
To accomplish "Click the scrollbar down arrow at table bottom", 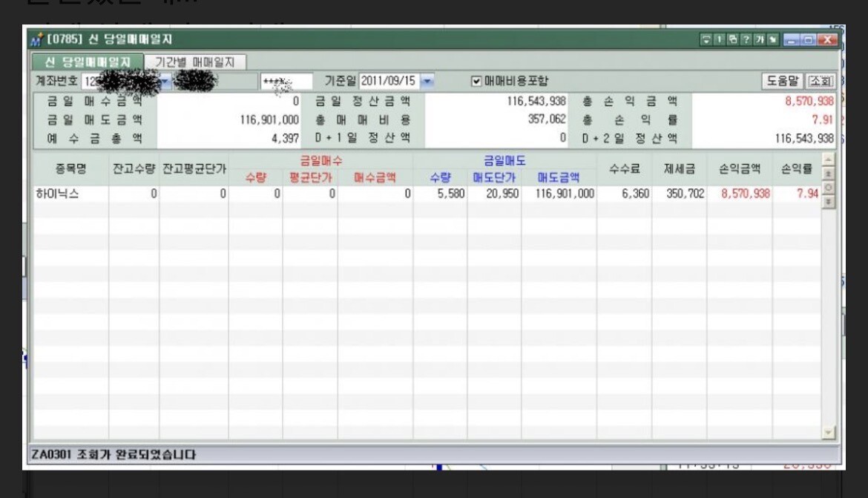I will (x=829, y=433).
